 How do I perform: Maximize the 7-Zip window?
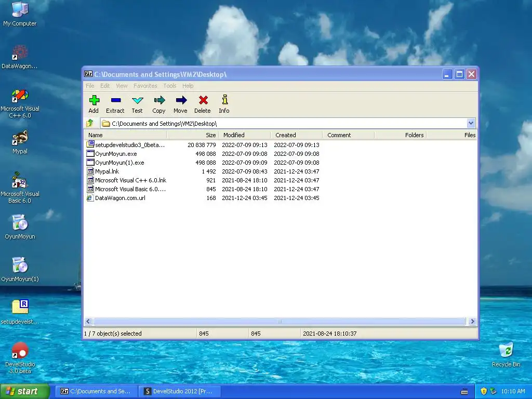tap(459, 74)
